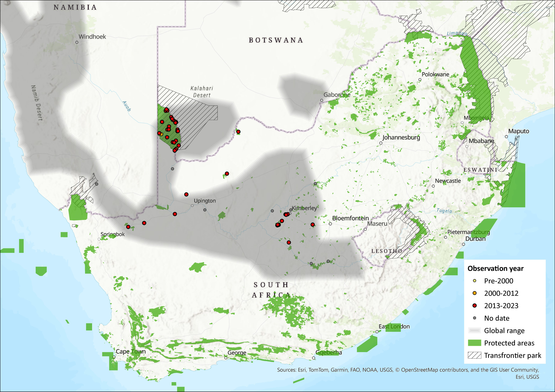Click the Upington city marker circle

tap(192, 206)
